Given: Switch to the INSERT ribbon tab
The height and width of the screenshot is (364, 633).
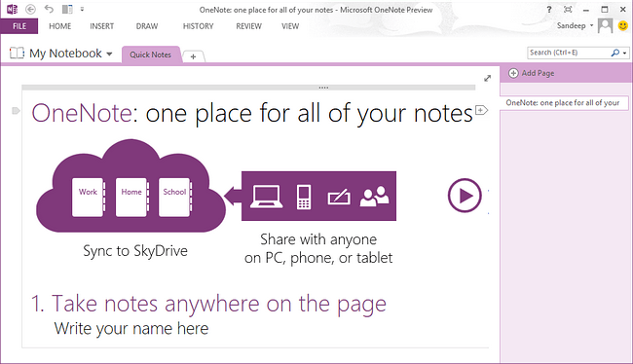Looking at the screenshot, I should [101, 26].
